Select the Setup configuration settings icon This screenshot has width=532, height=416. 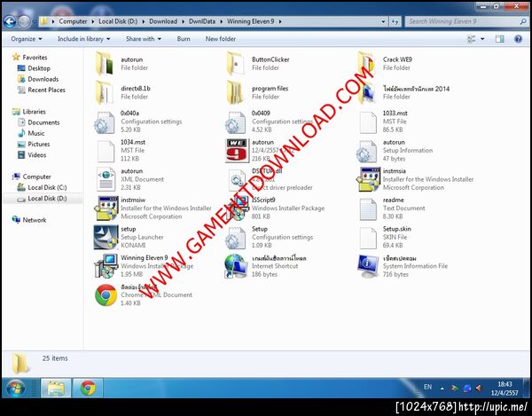(x=236, y=237)
